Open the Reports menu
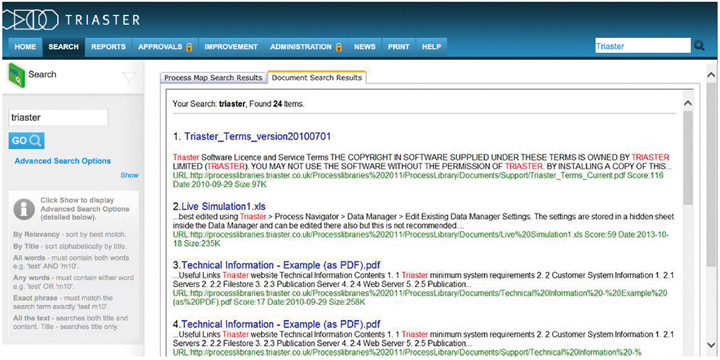 [x=108, y=47]
